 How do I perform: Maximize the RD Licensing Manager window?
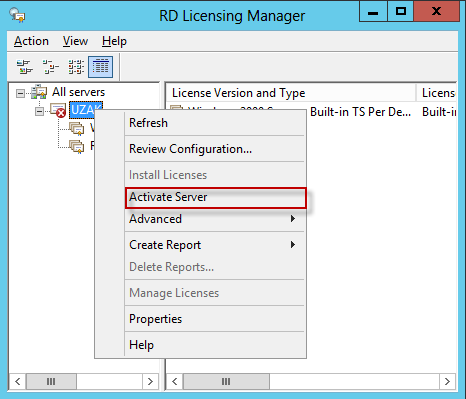tap(401, 12)
